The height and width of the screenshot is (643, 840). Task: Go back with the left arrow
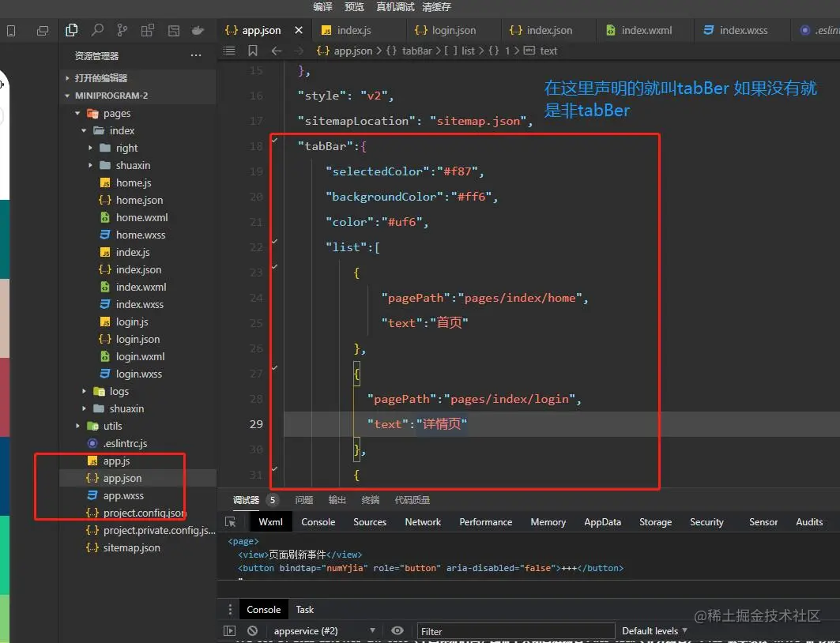277,51
